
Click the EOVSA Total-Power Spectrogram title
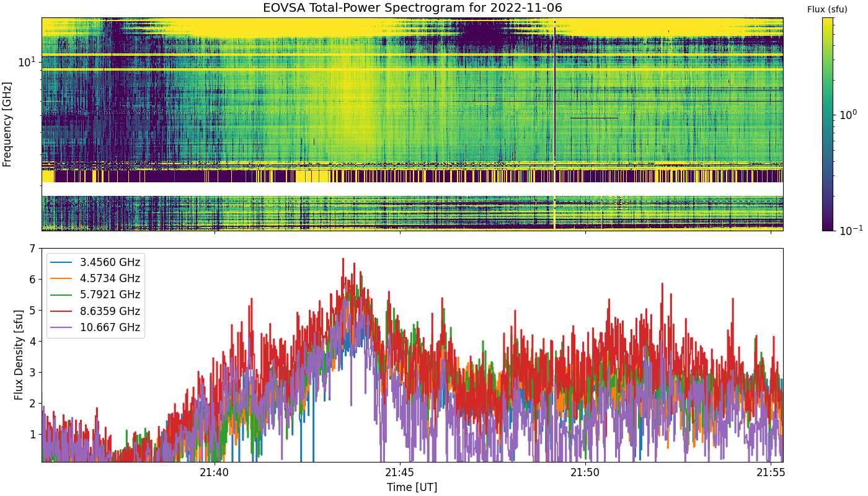[x=412, y=8]
